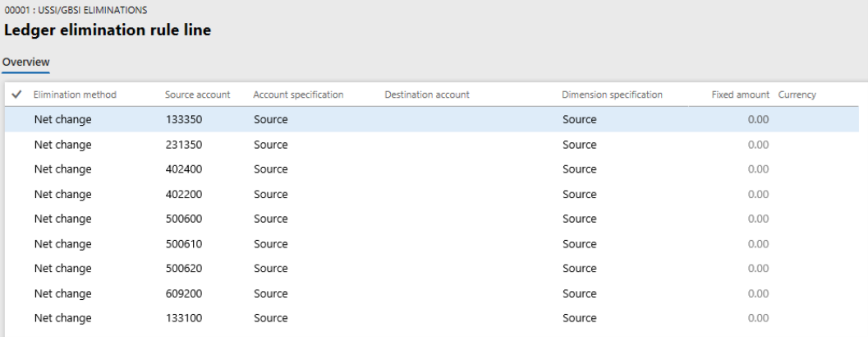Click the Source account column header
Viewport: 868px width, 337px height.
click(197, 95)
